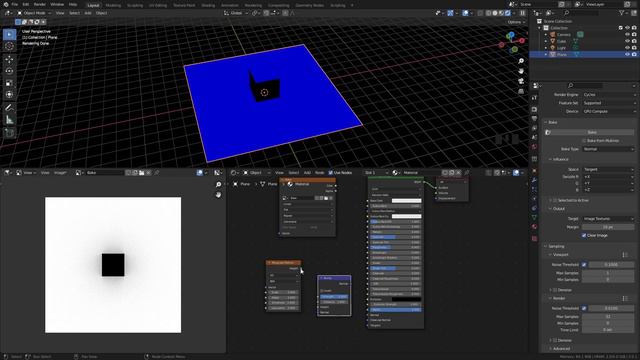This screenshot has height=360, width=640.
Task: Open the View Layer properties tab
Action: [534, 128]
